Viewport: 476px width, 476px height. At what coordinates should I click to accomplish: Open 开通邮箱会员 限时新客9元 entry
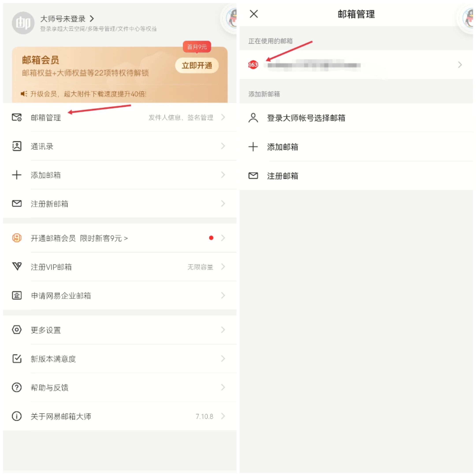coord(120,238)
